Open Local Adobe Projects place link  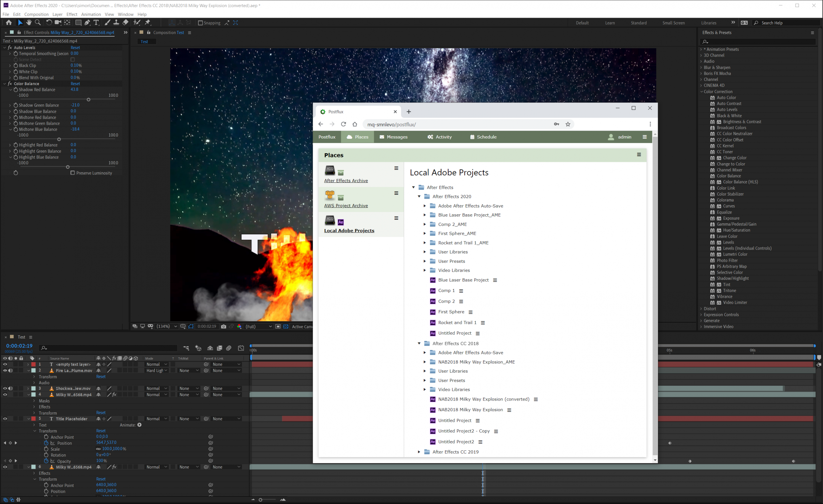tap(349, 231)
